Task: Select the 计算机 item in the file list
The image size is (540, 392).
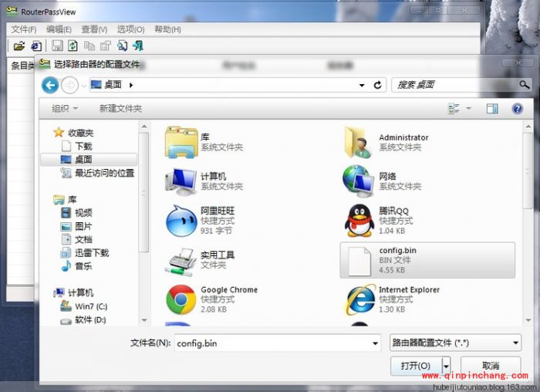Action: click(203, 181)
